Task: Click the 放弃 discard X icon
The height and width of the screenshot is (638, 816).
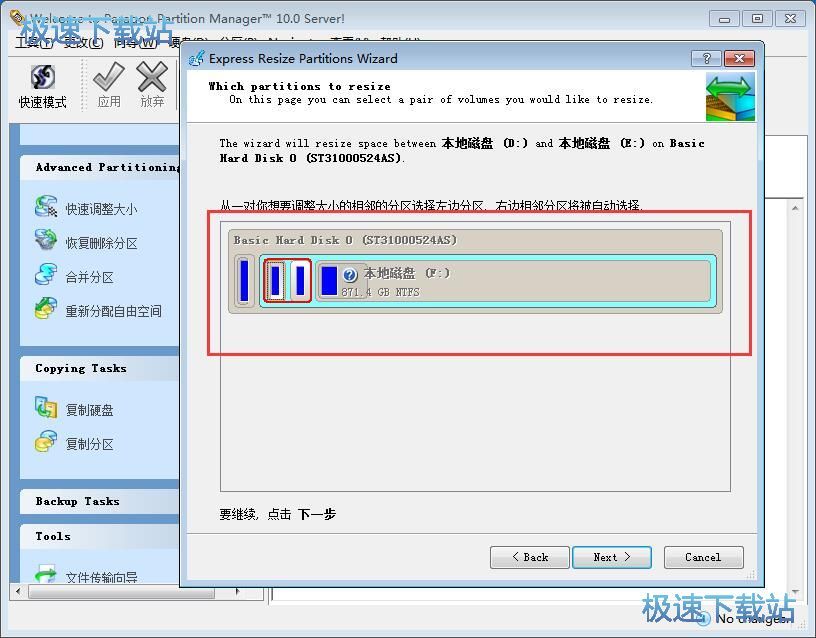Action: pos(152,76)
